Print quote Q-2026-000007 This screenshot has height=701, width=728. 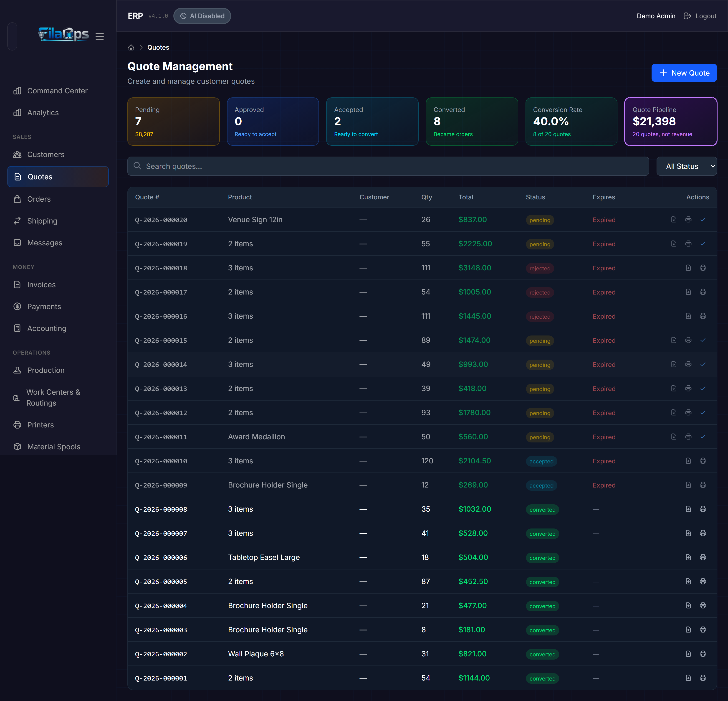[703, 533]
